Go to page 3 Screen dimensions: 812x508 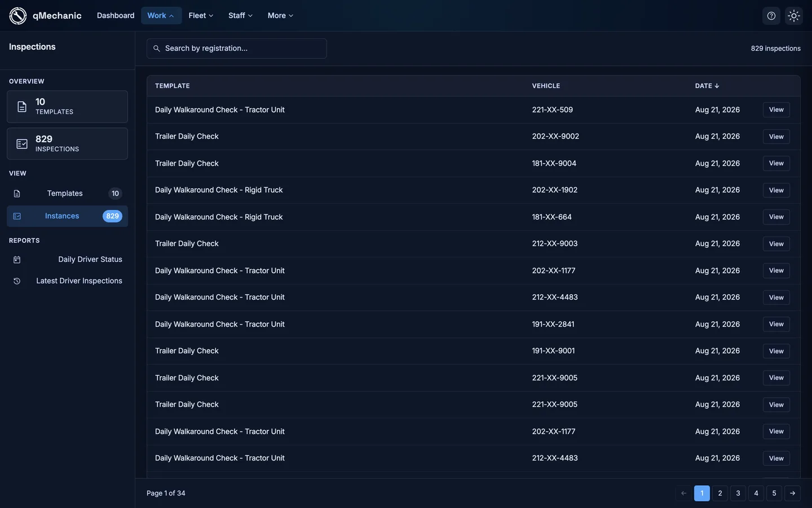click(x=738, y=493)
